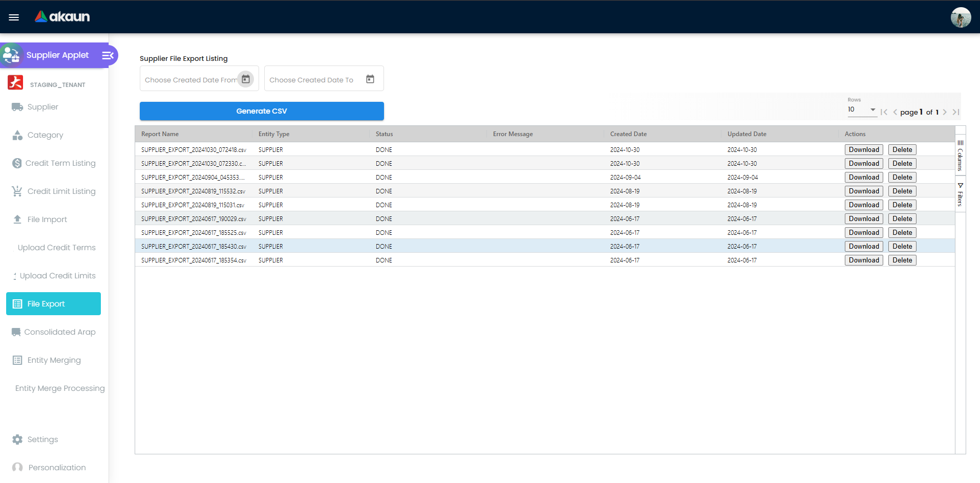Open the calendar picker for Created Date From

pyautogui.click(x=246, y=79)
